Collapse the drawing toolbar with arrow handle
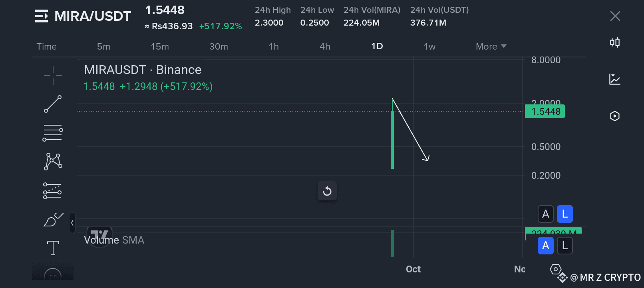The height and width of the screenshot is (288, 644). click(x=72, y=223)
